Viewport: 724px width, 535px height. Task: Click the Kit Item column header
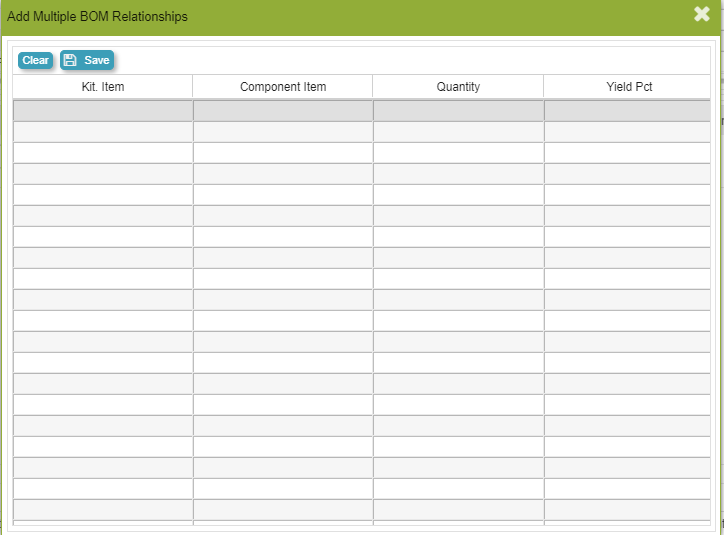[x=103, y=87]
